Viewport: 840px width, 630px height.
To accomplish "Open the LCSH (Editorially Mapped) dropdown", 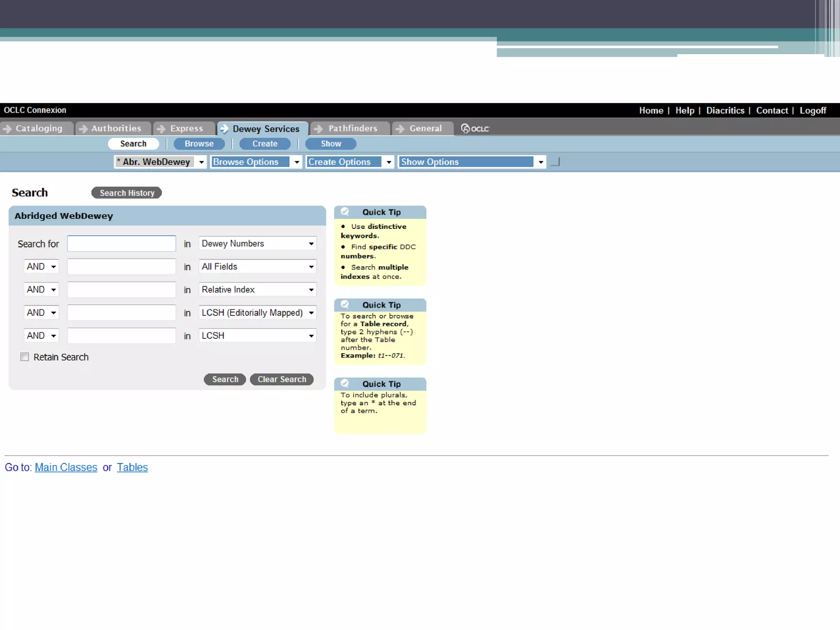I will tap(258, 313).
